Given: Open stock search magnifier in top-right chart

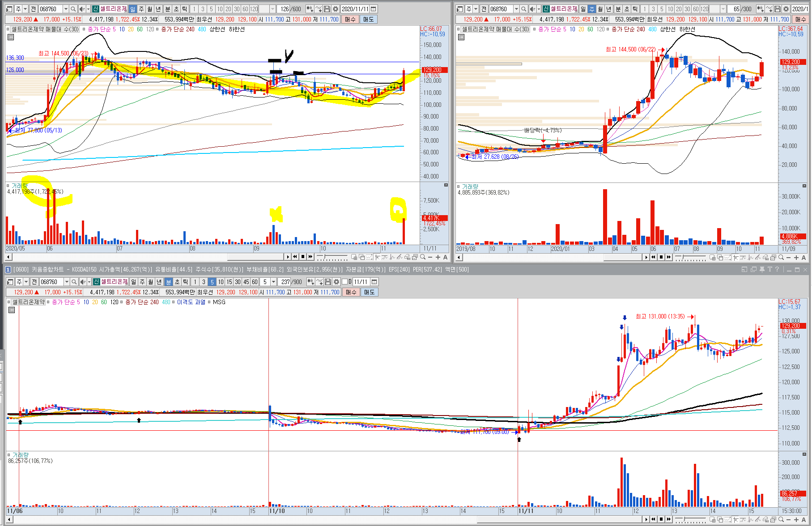Looking at the screenshot, I should pyautogui.click(x=523, y=9).
